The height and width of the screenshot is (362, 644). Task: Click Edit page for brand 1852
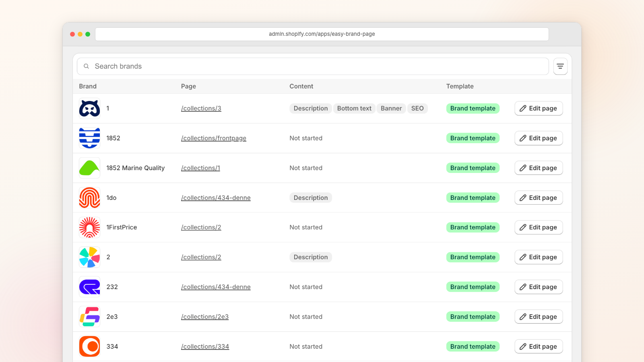coord(539,138)
